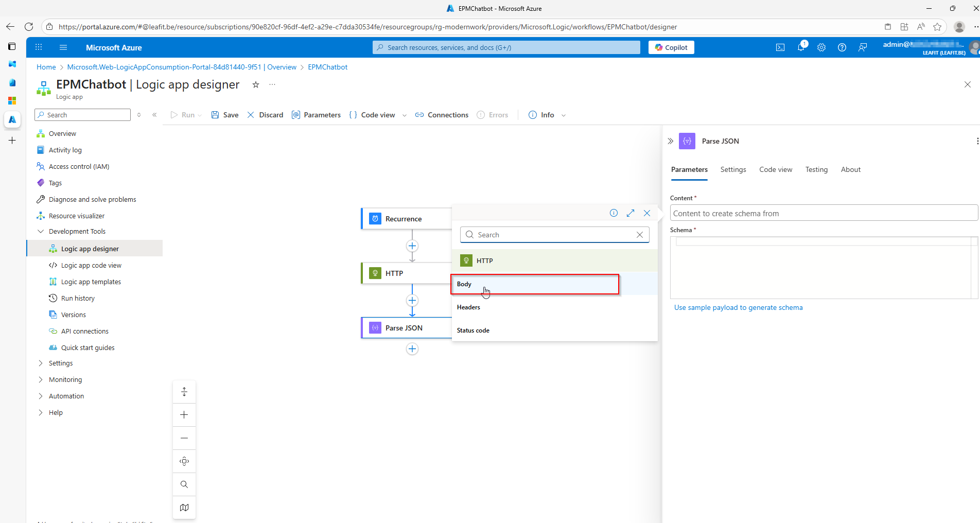Collapse the left navigation menu
Screen dimensions: 980x523
point(154,115)
